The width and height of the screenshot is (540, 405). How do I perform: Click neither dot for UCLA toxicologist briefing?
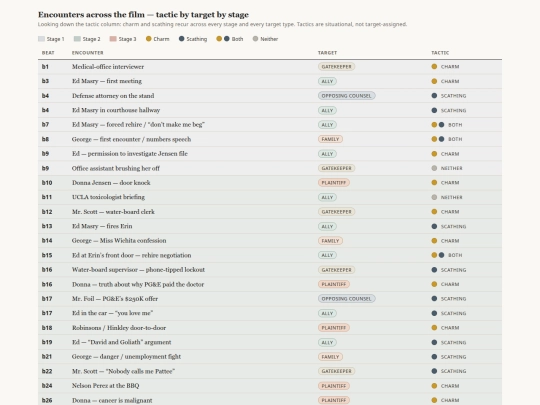coord(434,197)
